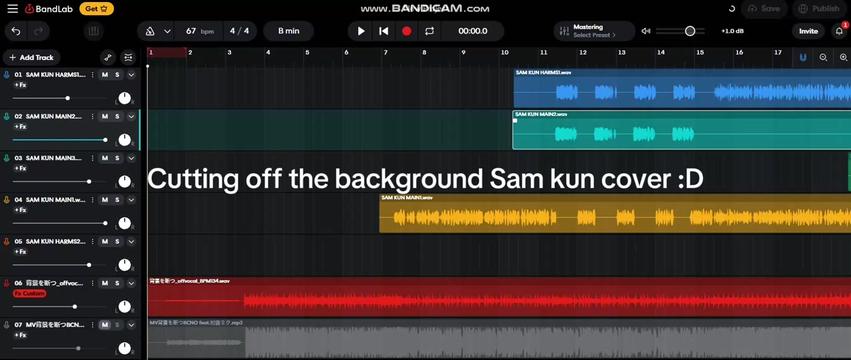Adjust track 01 volume slider

[x=59, y=98]
